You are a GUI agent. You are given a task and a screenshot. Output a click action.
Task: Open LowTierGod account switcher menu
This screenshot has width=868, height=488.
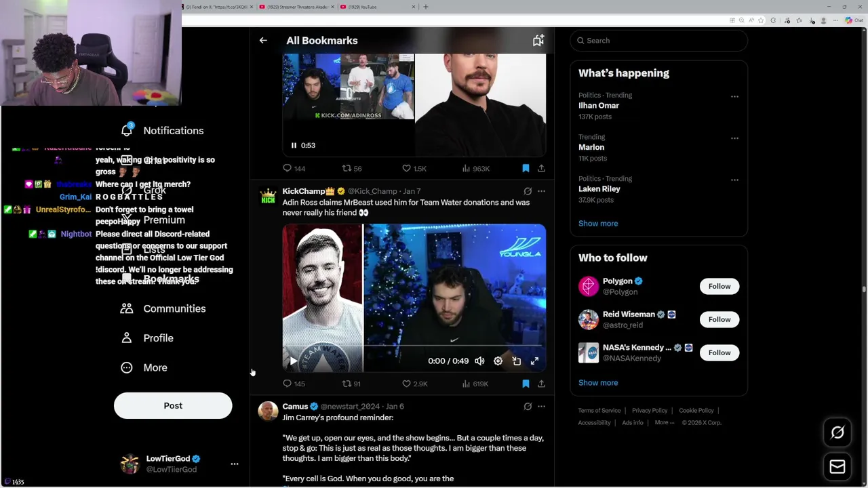[235, 464]
